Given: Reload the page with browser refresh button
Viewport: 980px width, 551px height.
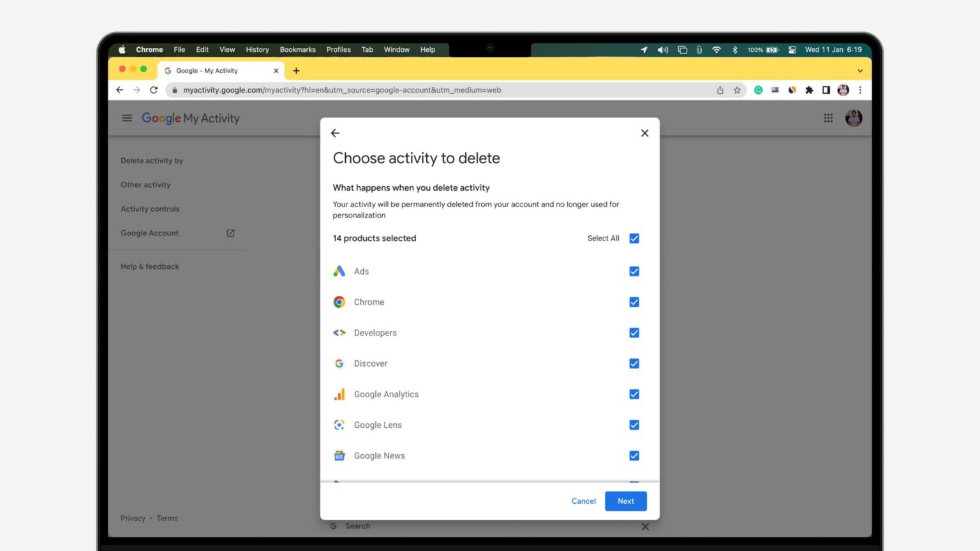Looking at the screenshot, I should [154, 90].
